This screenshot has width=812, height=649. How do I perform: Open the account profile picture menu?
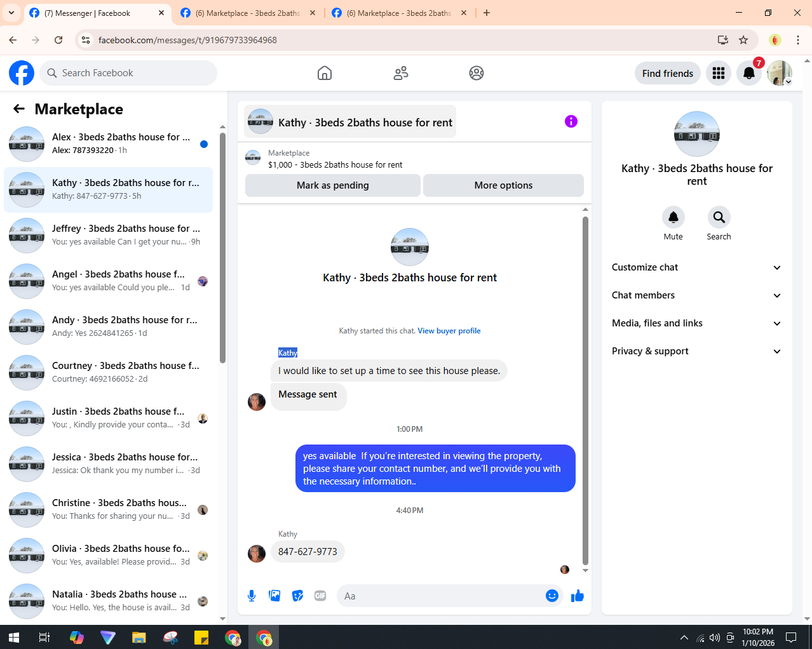click(x=780, y=73)
